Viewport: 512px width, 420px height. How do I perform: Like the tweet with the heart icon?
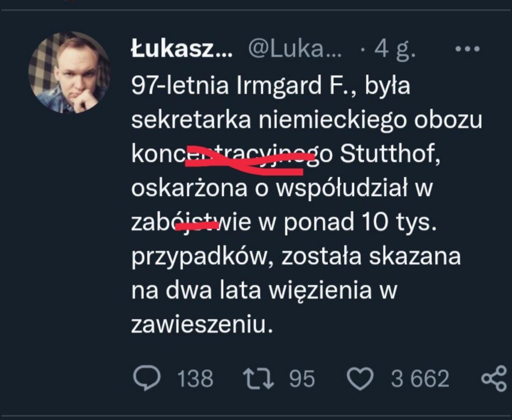click(361, 378)
